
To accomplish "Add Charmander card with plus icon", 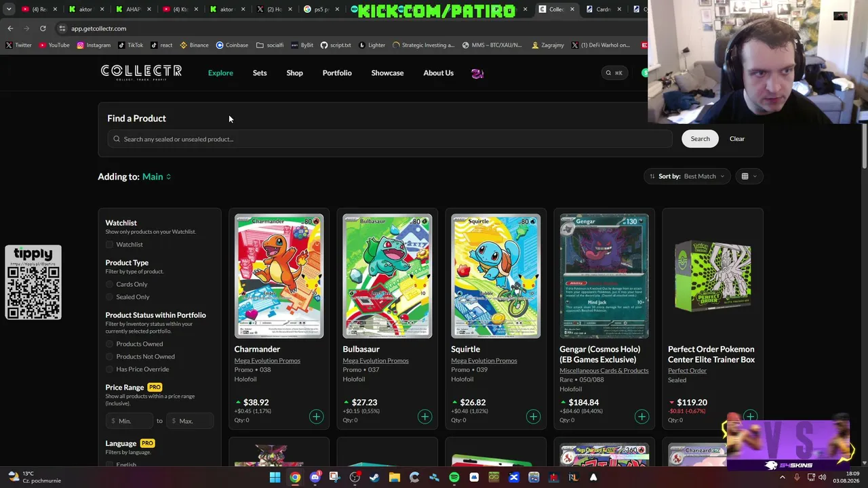I will coord(316,416).
